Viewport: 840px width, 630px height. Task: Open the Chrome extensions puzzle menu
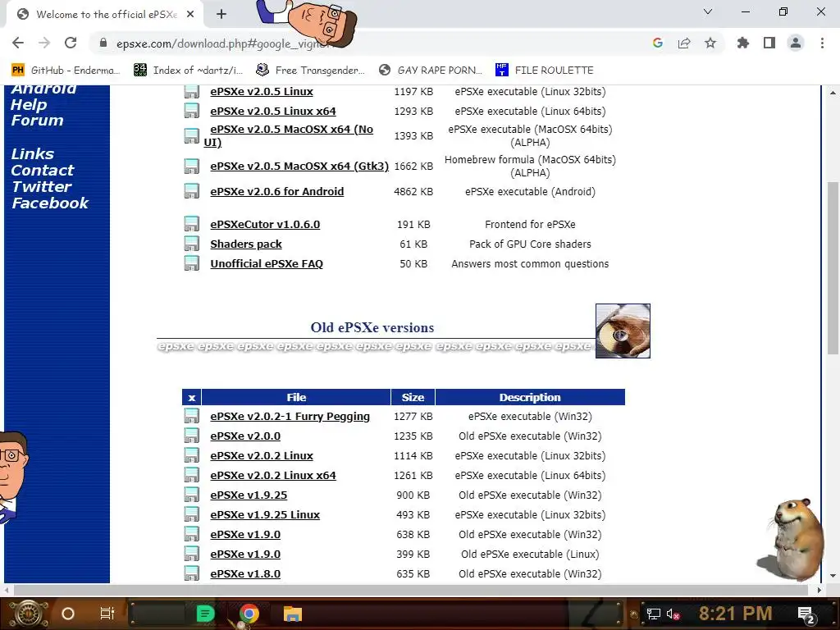pyautogui.click(x=743, y=43)
